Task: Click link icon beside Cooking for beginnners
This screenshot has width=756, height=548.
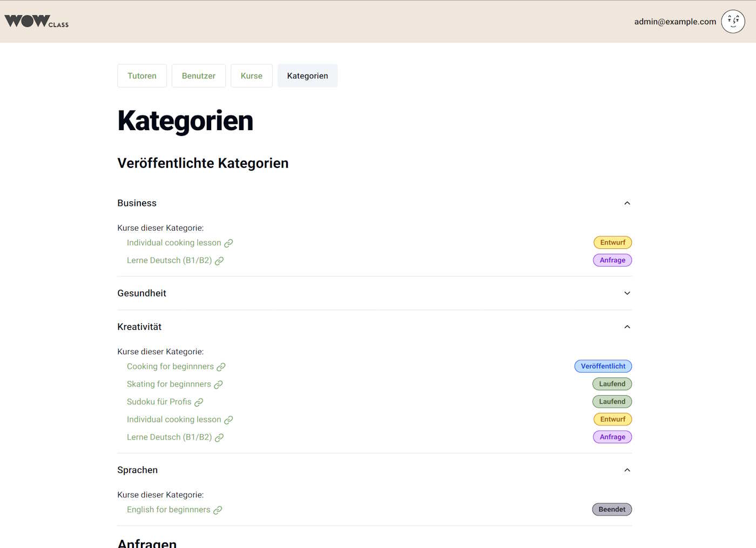Action: pos(221,367)
